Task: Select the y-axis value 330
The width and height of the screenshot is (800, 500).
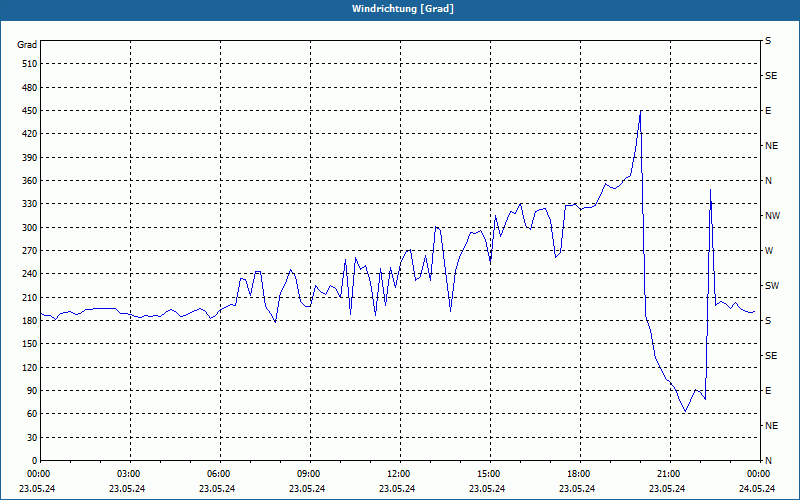Action: click(x=29, y=204)
